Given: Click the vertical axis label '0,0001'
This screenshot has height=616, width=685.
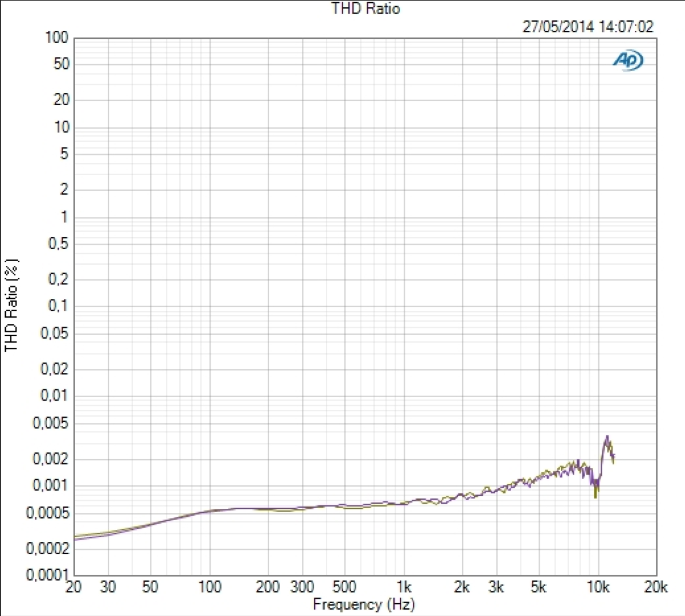Looking at the screenshot, I should pyautogui.click(x=48, y=575).
